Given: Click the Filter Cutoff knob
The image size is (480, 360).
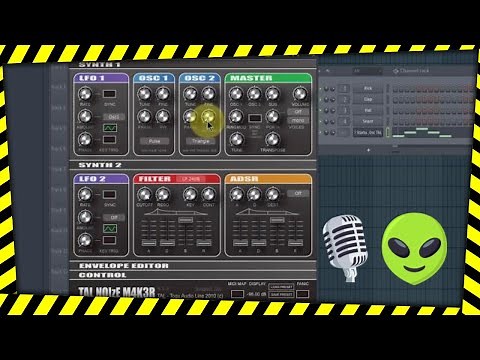Looking at the screenshot, I should click(x=144, y=195).
